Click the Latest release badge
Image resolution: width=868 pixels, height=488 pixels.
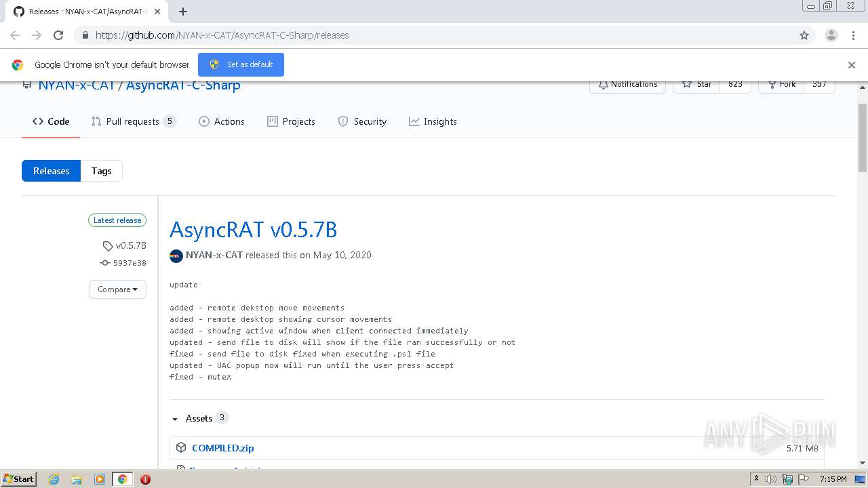[117, 220]
